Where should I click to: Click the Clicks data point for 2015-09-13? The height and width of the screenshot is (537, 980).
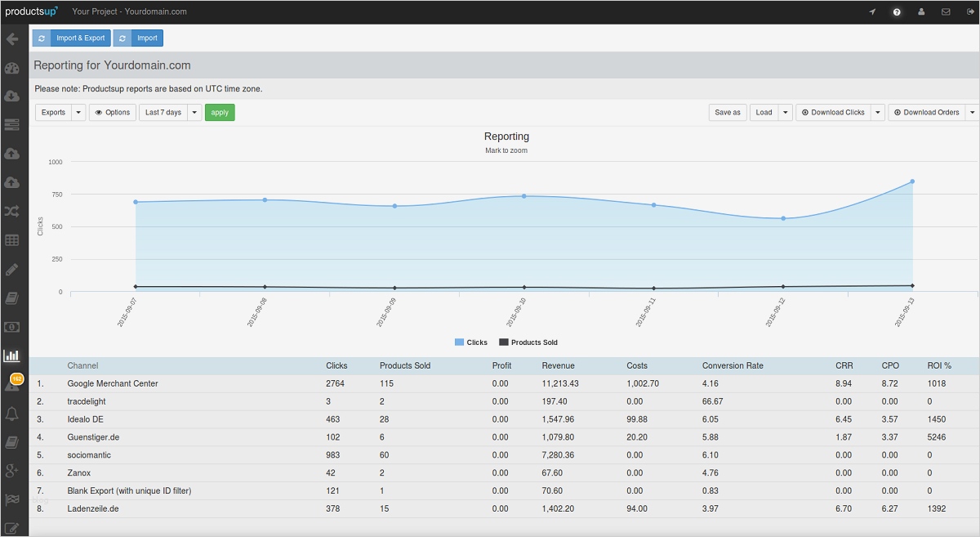[x=912, y=181]
